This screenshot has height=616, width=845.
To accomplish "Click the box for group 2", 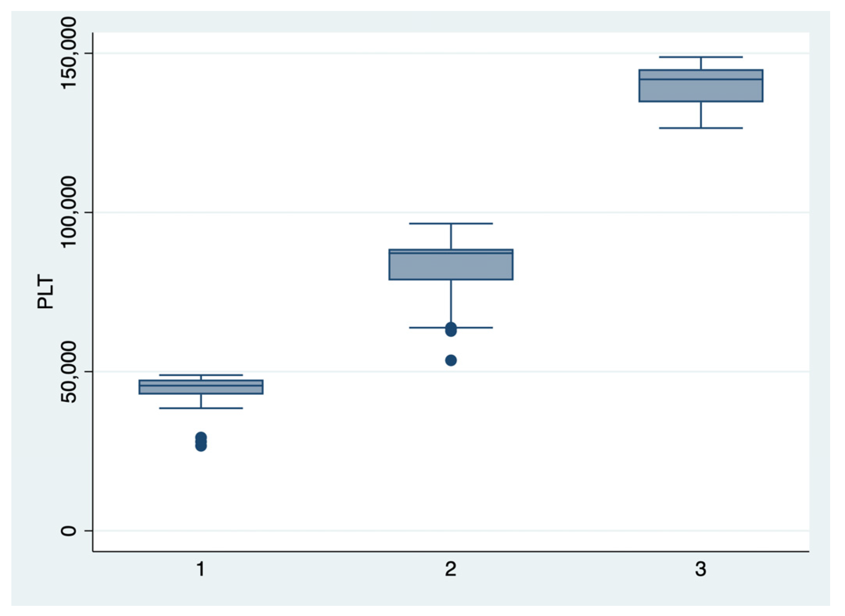I will 451,265.
